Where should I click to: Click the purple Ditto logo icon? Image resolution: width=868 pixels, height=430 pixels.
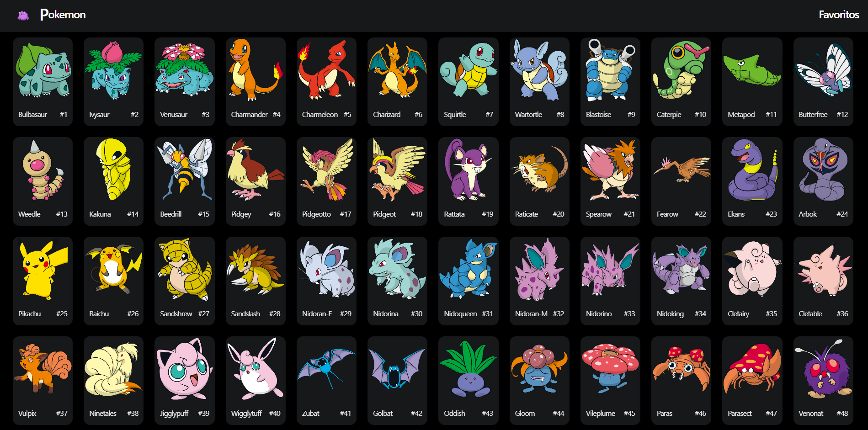click(23, 16)
